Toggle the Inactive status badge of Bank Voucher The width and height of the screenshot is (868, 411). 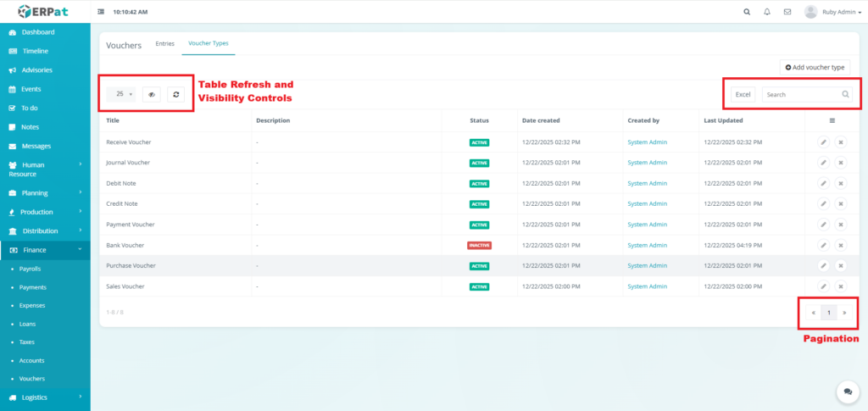pyautogui.click(x=479, y=245)
